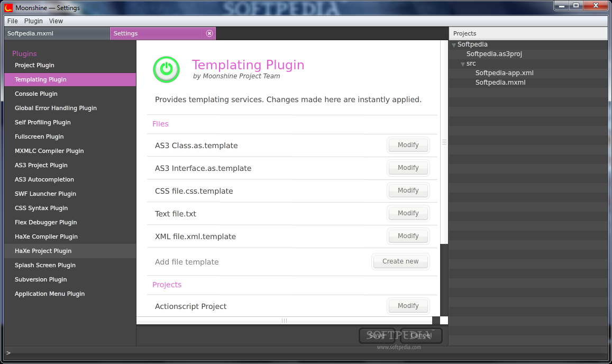Open the Plugin menu
This screenshot has width=612, height=364.
[x=33, y=21]
